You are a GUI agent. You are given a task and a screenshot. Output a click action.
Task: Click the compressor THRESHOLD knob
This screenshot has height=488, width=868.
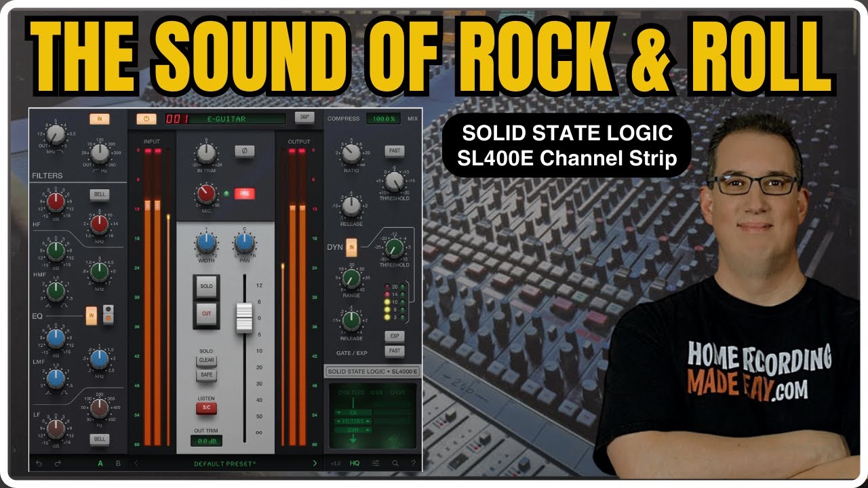[394, 181]
